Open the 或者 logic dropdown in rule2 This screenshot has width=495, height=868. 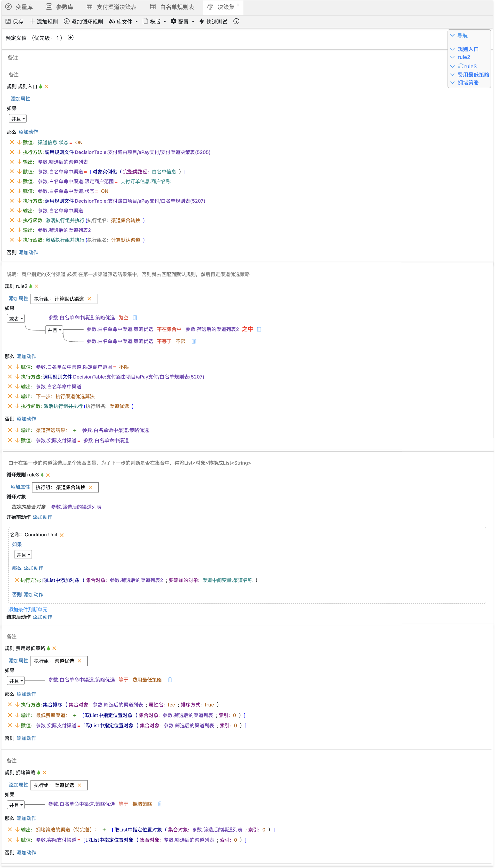(16, 319)
